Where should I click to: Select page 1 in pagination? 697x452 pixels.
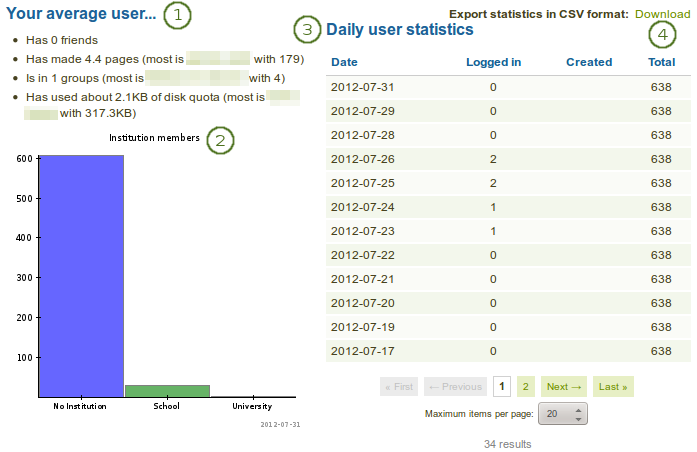pyautogui.click(x=501, y=387)
